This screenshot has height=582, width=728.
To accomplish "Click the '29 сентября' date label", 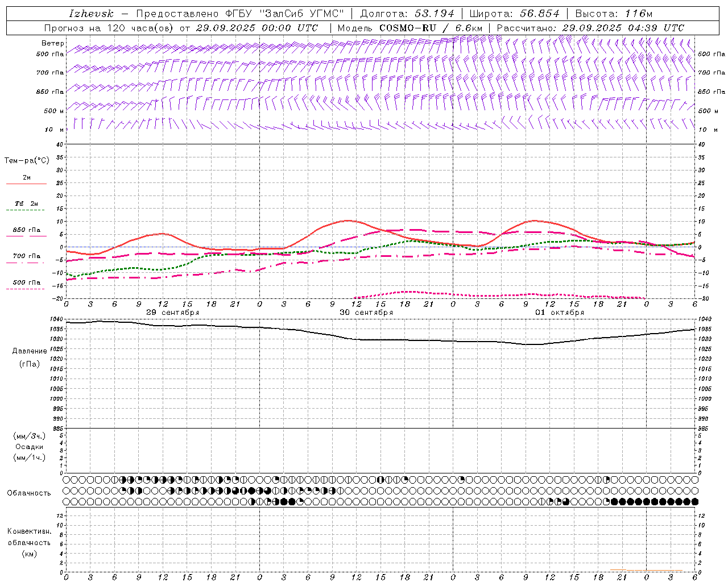I will coord(173,313).
